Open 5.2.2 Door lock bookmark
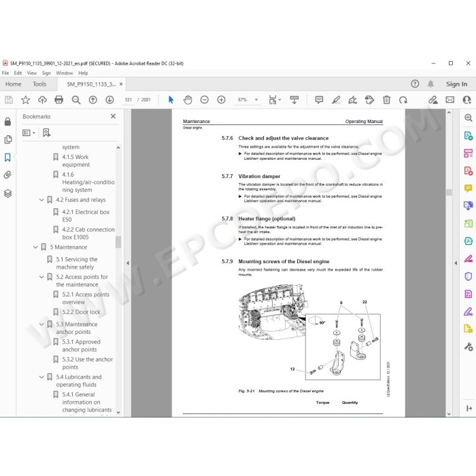Screen dimensions: 476x476 [81, 312]
